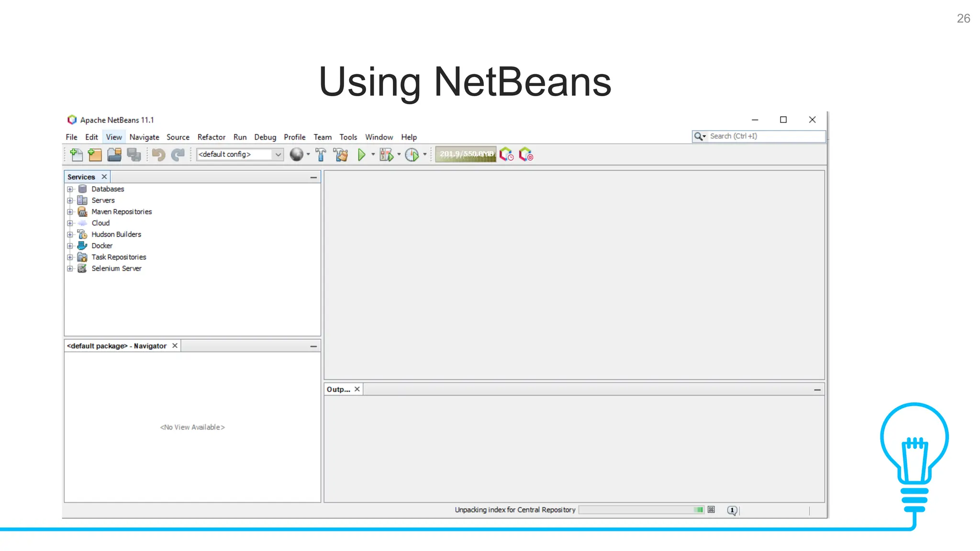Open the Tools menu
The width and height of the screenshot is (980, 551).
coord(348,137)
